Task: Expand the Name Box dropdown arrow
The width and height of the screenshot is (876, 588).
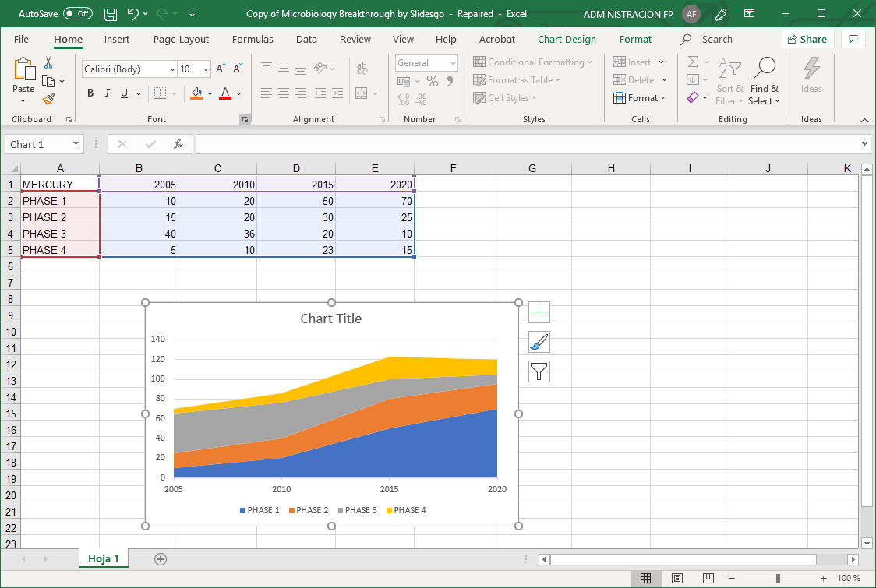Action: coord(76,144)
